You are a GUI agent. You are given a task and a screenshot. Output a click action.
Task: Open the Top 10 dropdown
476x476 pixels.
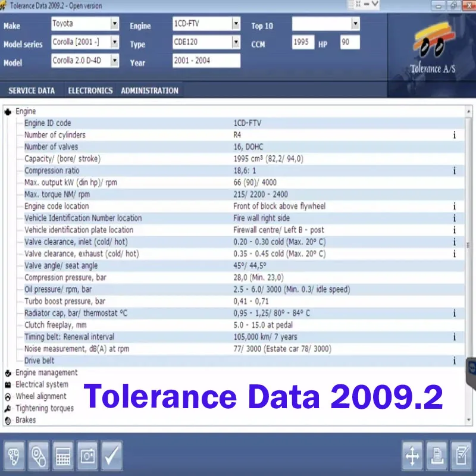point(355,24)
